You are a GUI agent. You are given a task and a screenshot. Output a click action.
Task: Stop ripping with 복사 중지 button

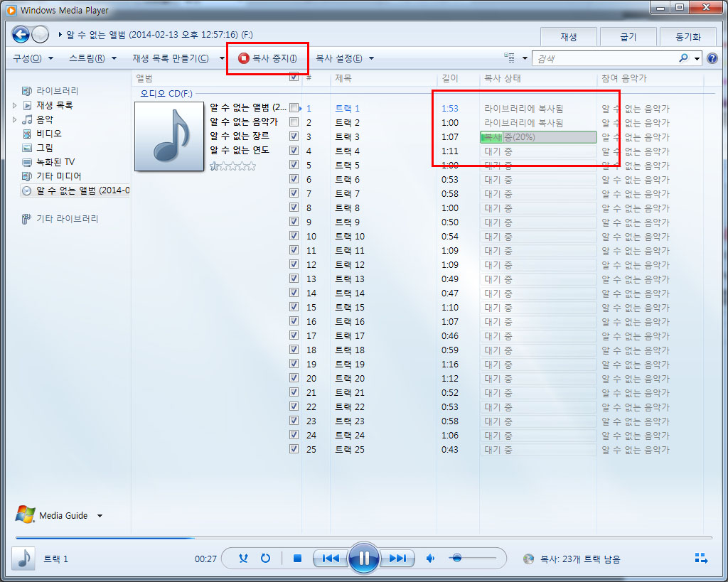tap(268, 58)
